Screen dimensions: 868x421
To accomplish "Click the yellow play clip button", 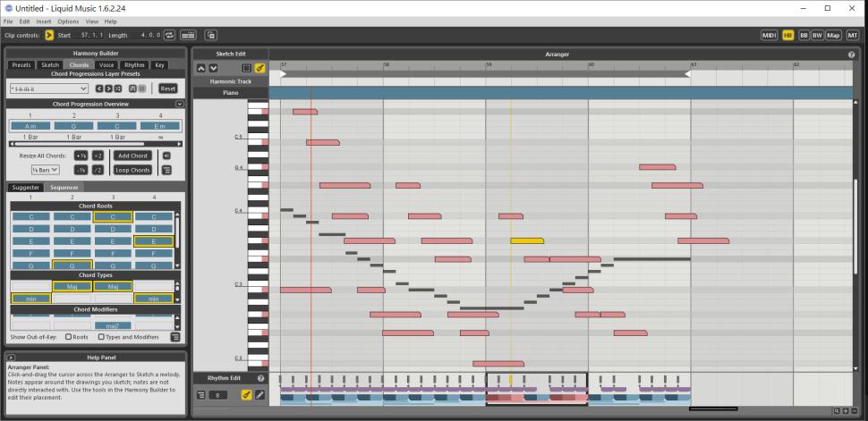I will (49, 35).
